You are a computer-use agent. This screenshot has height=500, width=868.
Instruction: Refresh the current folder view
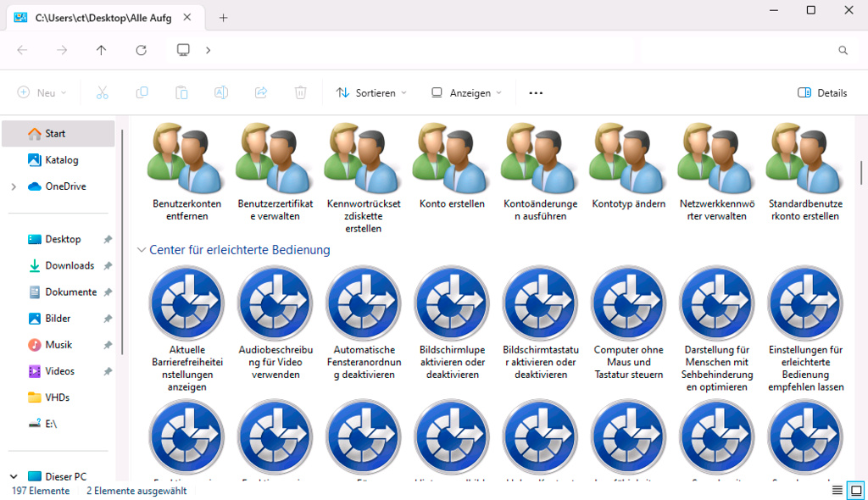pyautogui.click(x=142, y=50)
